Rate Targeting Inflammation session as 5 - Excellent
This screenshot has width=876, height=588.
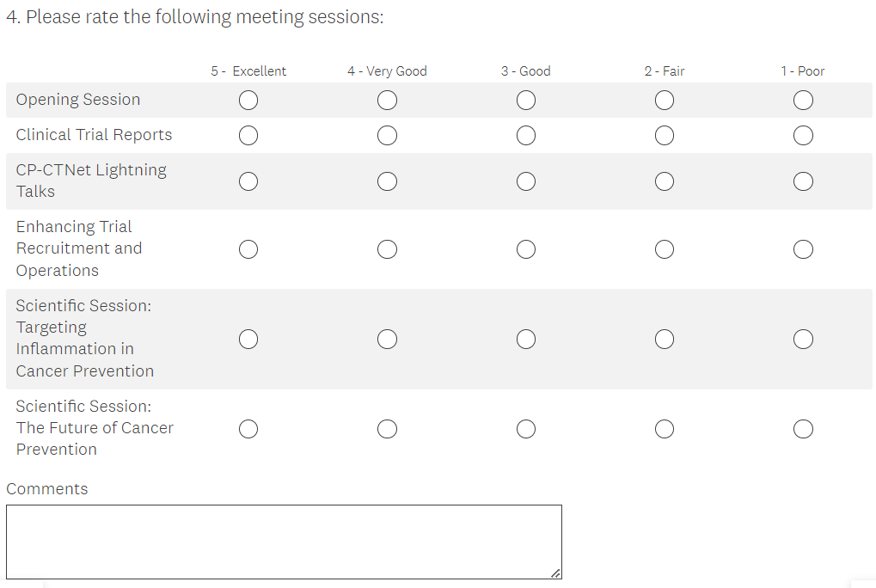click(248, 340)
